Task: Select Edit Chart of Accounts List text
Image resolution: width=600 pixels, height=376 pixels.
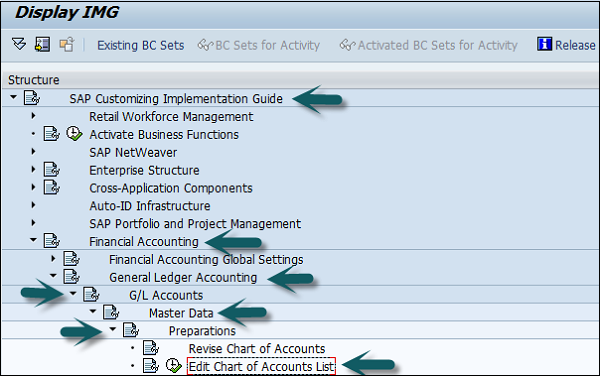Action: [x=261, y=366]
